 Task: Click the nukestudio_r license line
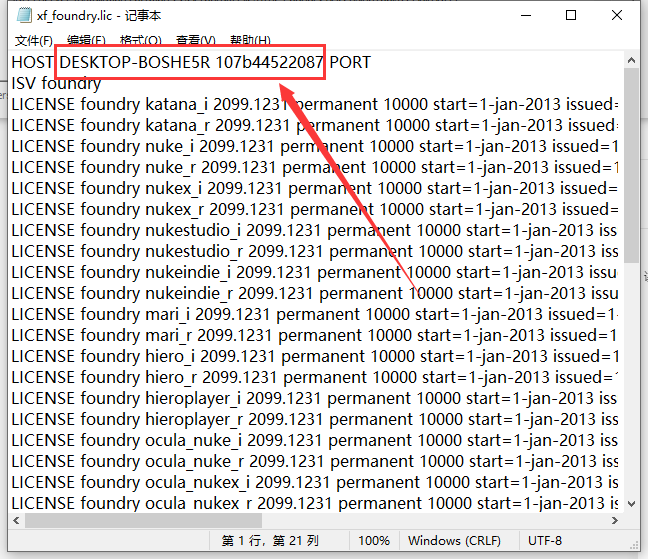[314, 252]
